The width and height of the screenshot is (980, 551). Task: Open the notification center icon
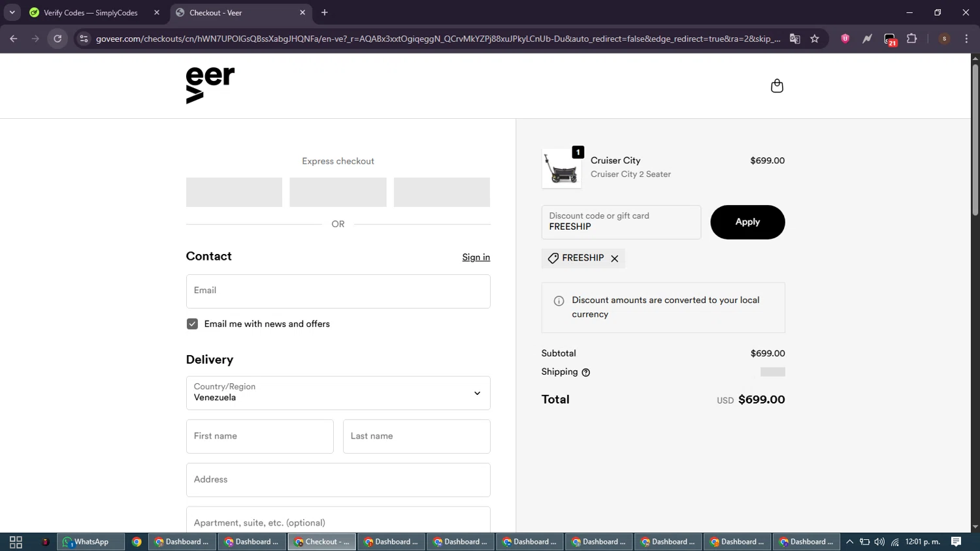[x=956, y=542]
